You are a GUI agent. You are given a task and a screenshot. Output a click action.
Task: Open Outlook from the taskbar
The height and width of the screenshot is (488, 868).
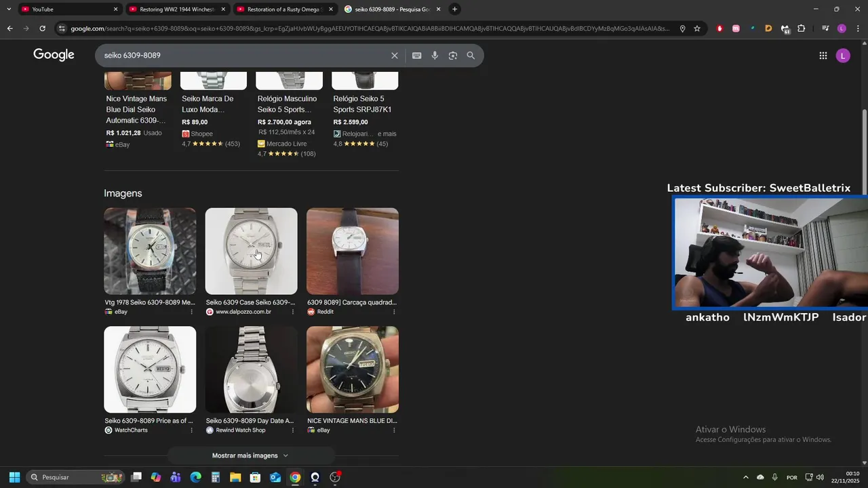(275, 477)
